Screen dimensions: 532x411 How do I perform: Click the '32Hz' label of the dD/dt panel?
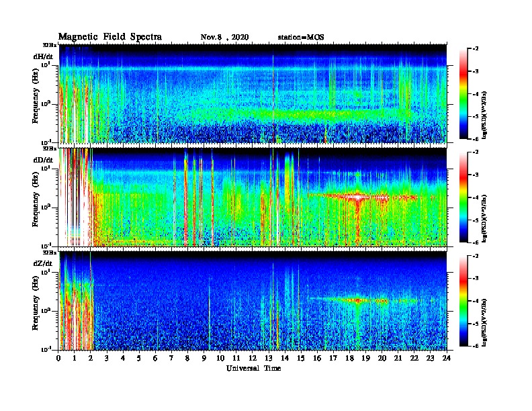pos(50,148)
